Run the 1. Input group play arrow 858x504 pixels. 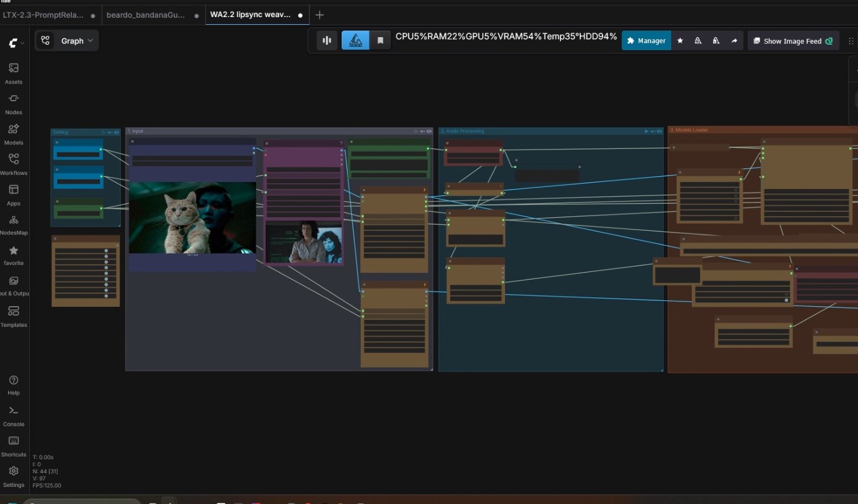coord(415,132)
